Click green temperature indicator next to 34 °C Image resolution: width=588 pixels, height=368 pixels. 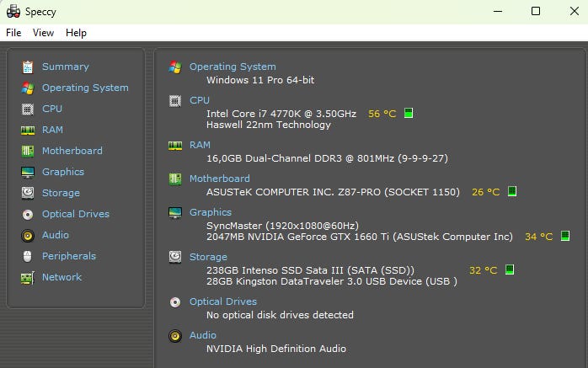coord(565,236)
